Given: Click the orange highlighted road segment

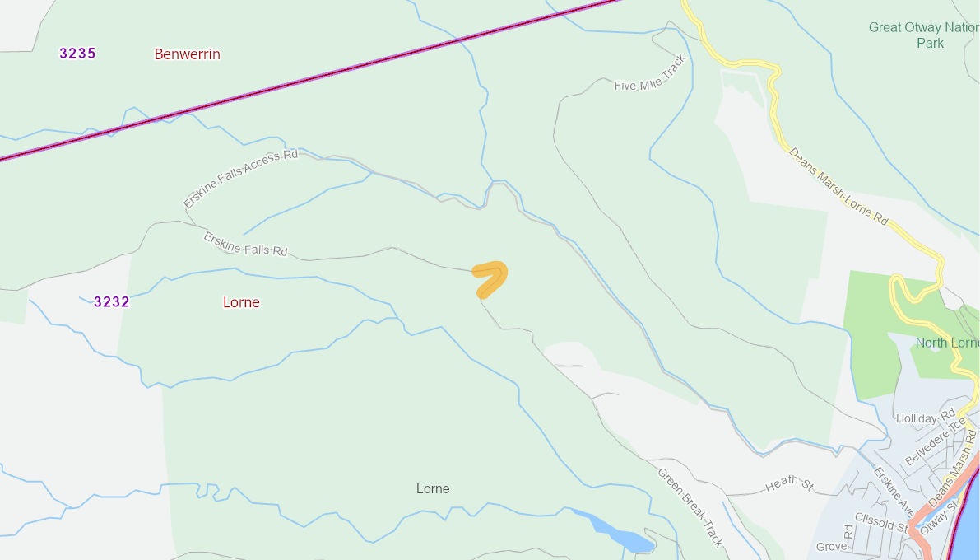Looking at the screenshot, I should coord(490,279).
